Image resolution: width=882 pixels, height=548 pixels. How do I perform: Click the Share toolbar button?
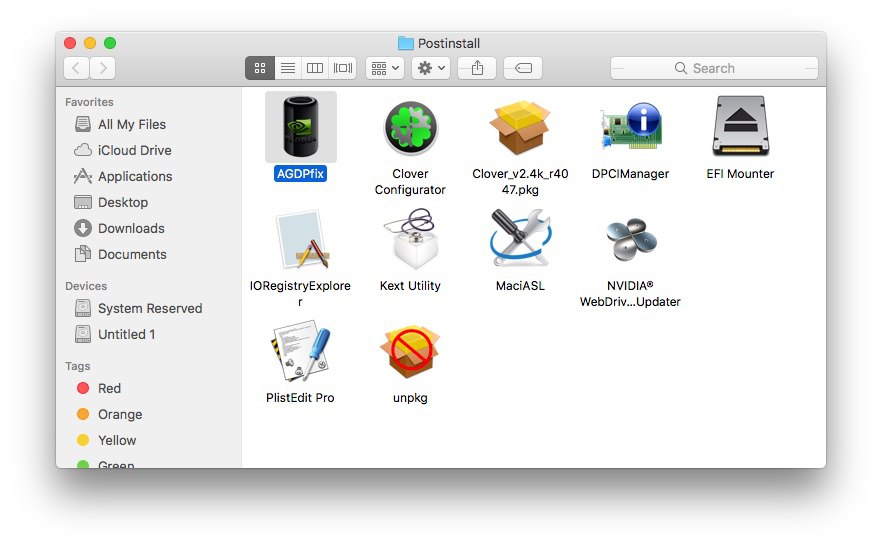point(477,68)
